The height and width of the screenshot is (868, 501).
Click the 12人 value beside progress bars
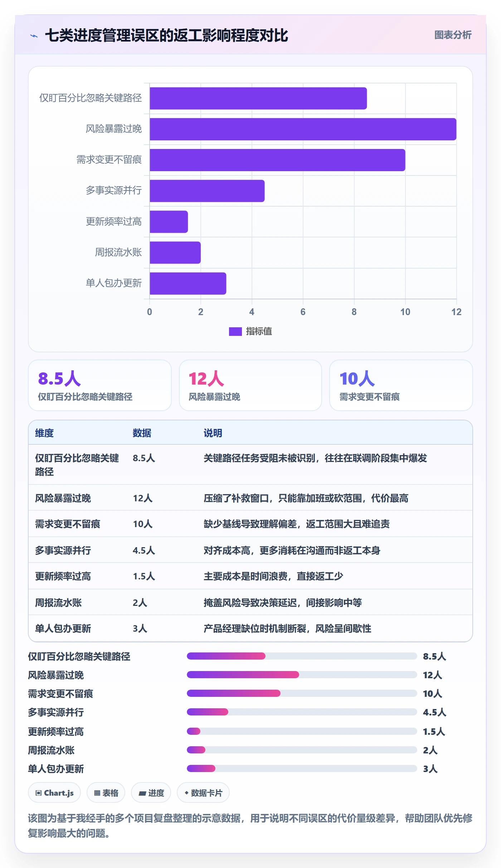pyautogui.click(x=432, y=675)
